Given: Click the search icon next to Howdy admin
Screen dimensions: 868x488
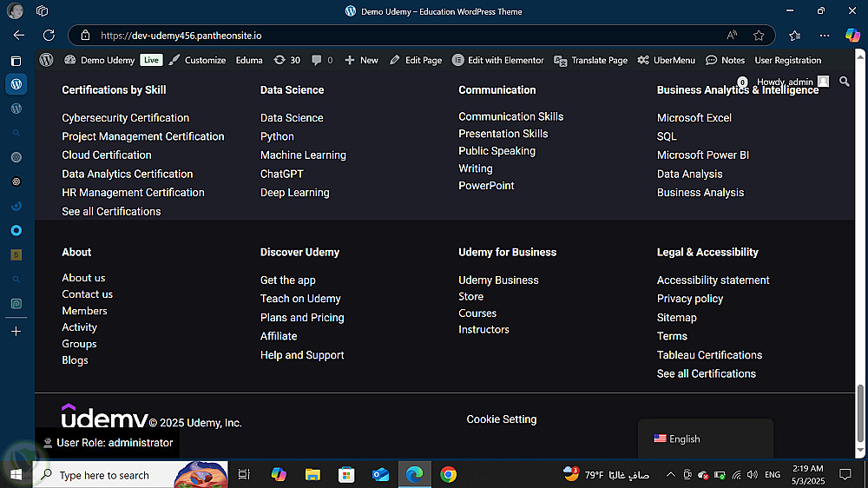Looking at the screenshot, I should (x=845, y=82).
